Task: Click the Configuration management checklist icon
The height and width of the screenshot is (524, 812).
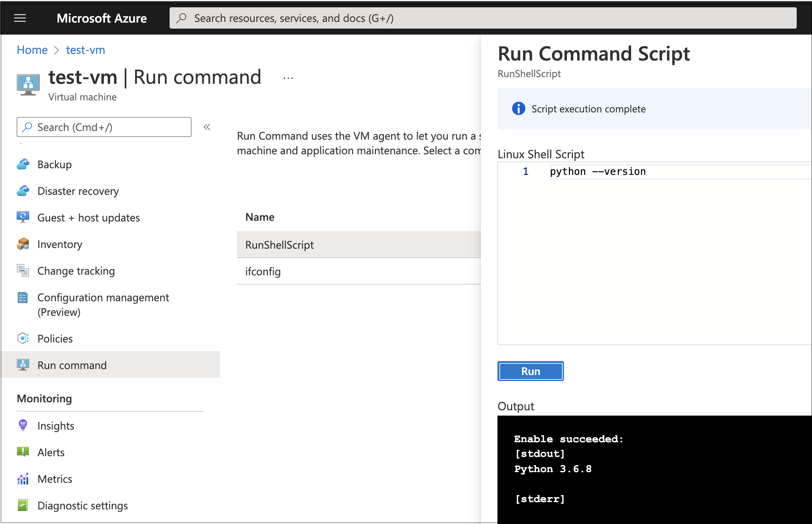Action: (23, 298)
